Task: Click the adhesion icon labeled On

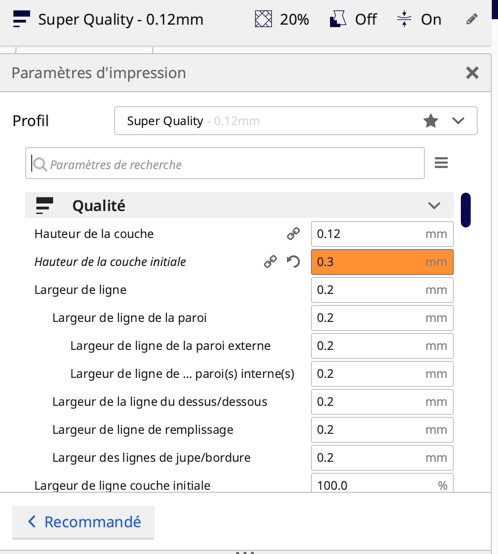Action: [404, 19]
